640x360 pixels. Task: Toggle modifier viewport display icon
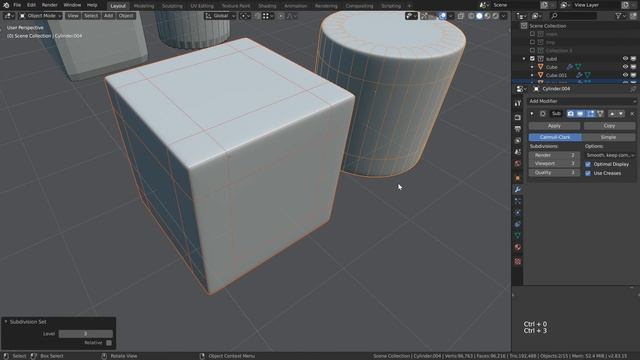click(x=580, y=114)
